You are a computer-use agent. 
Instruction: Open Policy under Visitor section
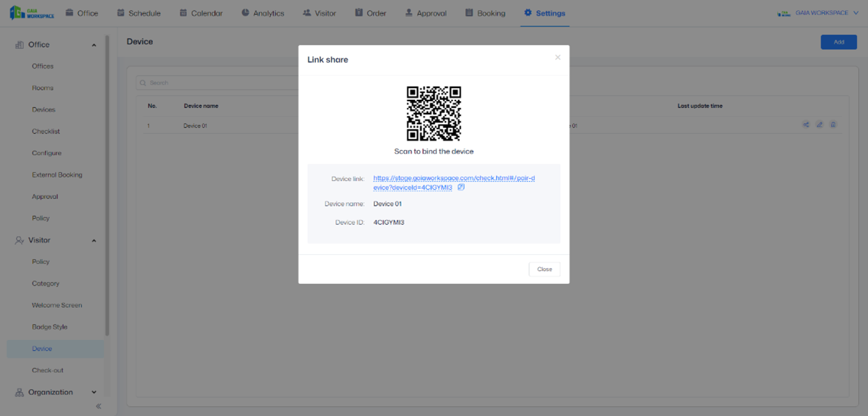click(41, 262)
